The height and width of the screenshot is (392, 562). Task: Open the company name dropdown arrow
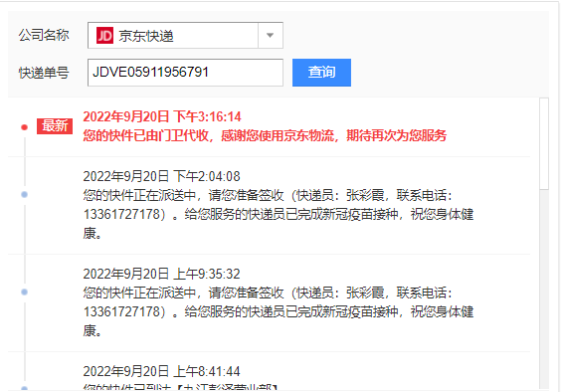point(271,35)
